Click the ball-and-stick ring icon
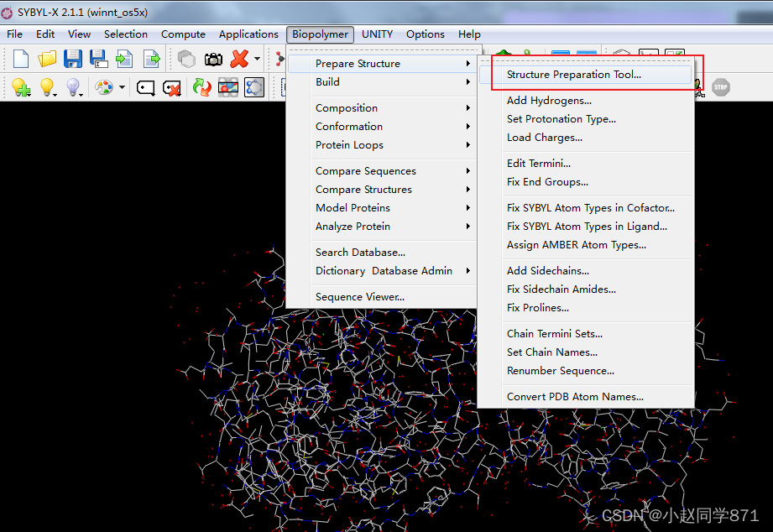The image size is (773, 532). (254, 87)
